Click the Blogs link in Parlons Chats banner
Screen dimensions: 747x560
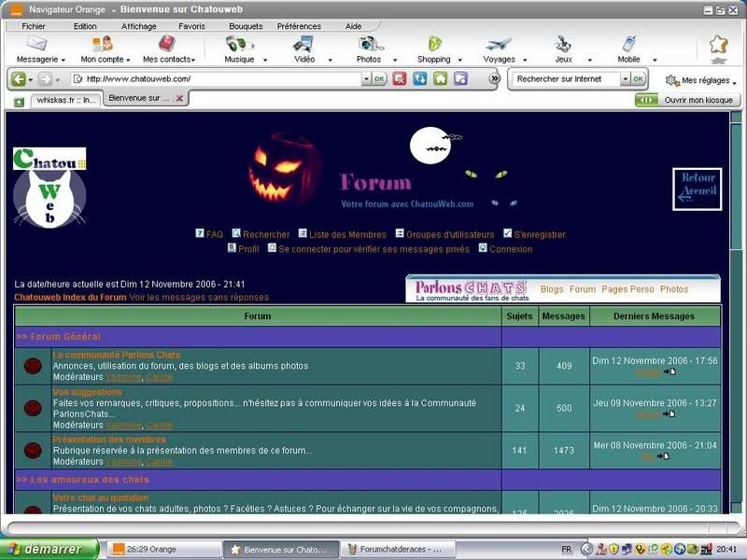pyautogui.click(x=552, y=289)
